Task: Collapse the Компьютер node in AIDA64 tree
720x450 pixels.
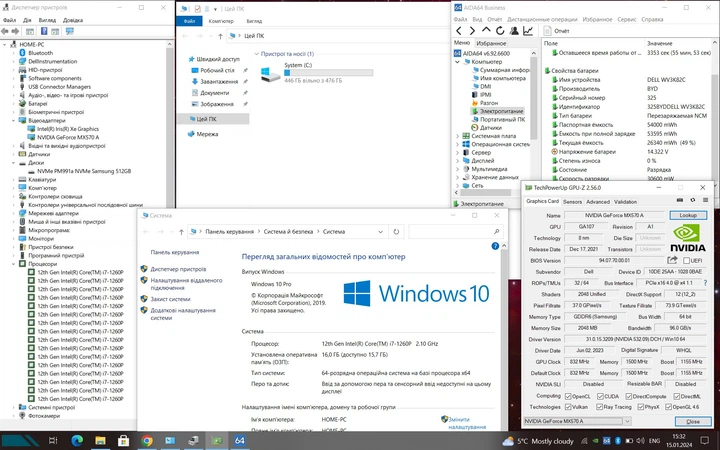Action: [457, 62]
